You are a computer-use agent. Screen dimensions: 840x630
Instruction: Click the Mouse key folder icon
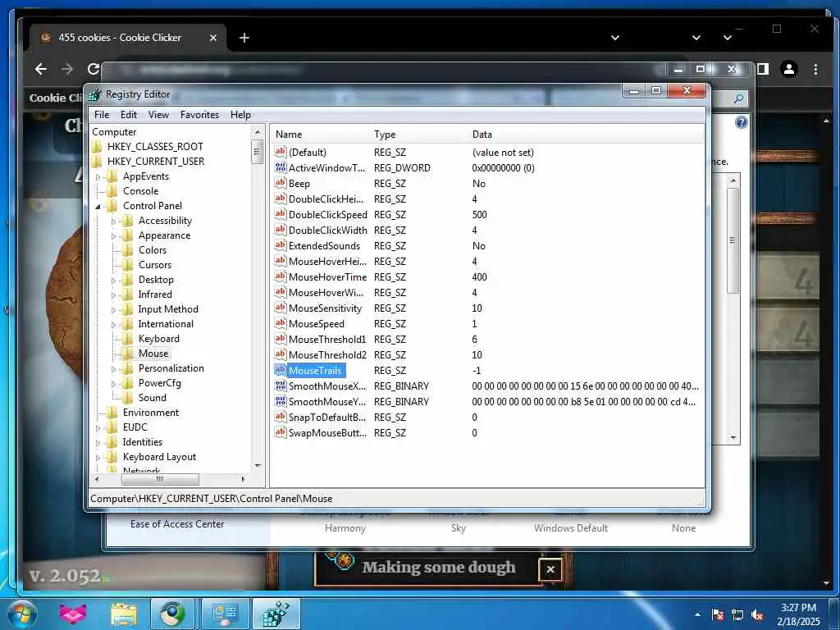[127, 354]
